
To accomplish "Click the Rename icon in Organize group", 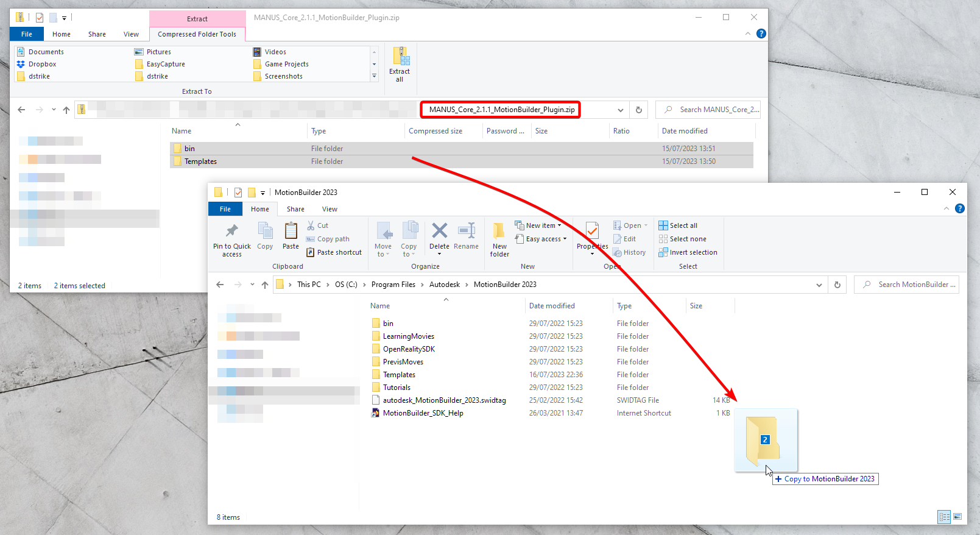I will [466, 236].
